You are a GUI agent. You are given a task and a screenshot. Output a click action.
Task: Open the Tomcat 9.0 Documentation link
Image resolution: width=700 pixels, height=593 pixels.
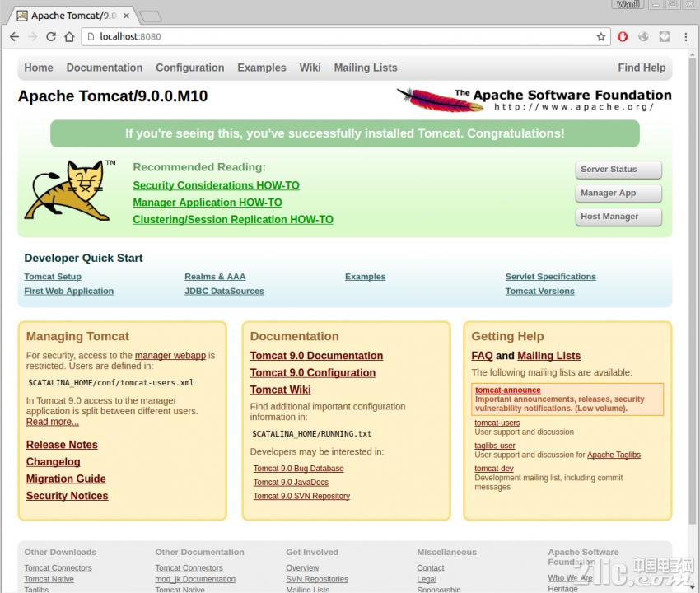click(x=316, y=356)
